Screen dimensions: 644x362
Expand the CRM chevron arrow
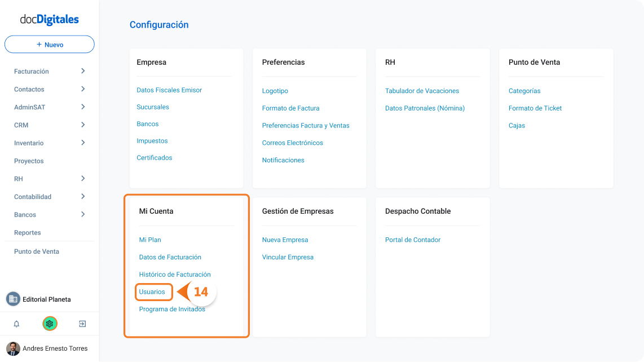coord(83,125)
